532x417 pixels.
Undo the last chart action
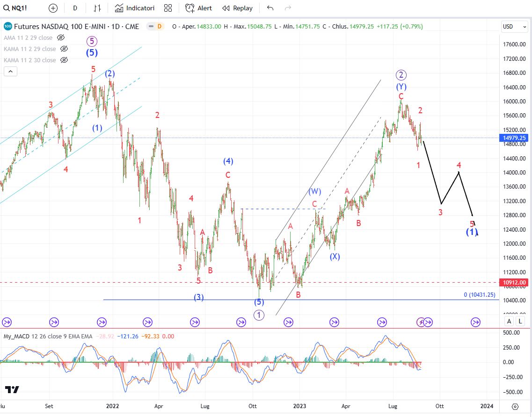(270, 8)
